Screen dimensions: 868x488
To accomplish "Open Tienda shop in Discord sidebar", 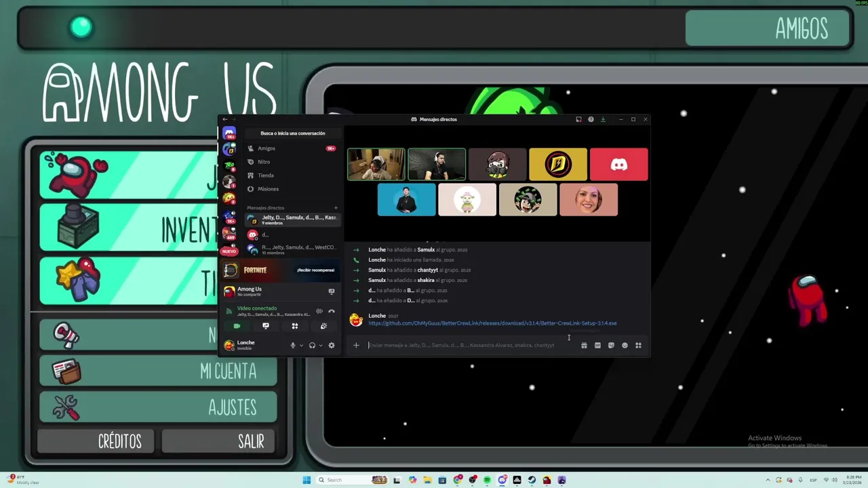I will (292, 176).
